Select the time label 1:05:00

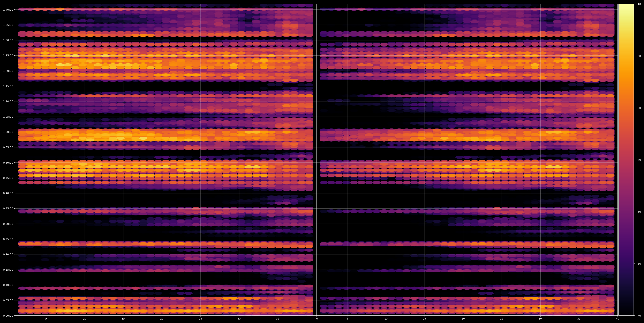[8, 117]
